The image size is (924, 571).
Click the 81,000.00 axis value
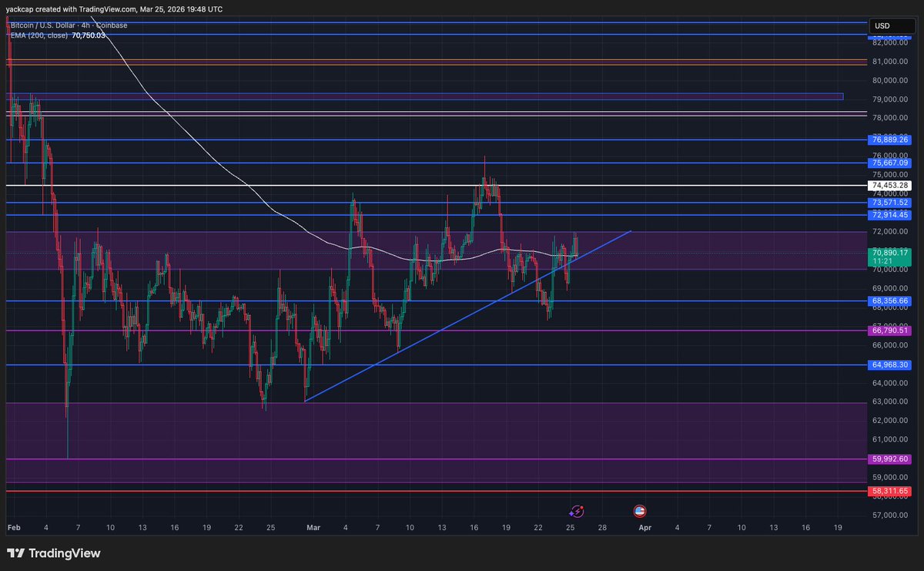[x=891, y=62]
